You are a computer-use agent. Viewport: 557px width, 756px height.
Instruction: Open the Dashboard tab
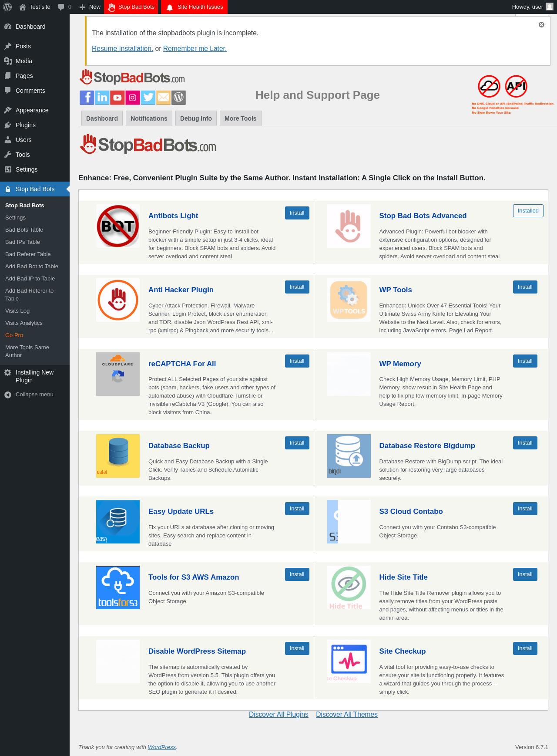pos(102,118)
